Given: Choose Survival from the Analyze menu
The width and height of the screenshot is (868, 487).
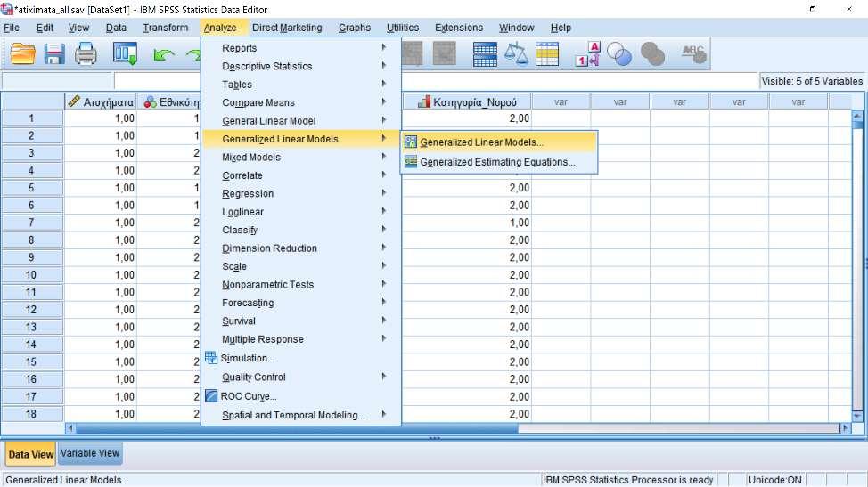Looking at the screenshot, I should click(x=302, y=321).
